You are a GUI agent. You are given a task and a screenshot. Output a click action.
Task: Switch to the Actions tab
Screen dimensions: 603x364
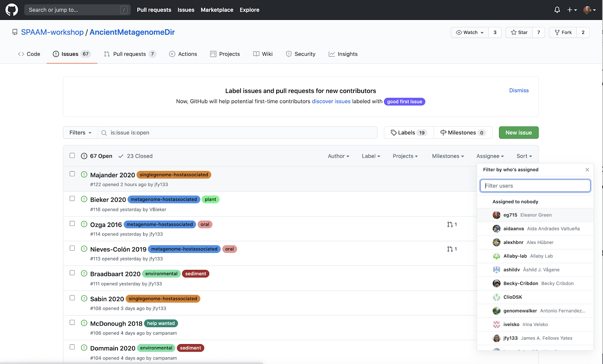tap(183, 54)
